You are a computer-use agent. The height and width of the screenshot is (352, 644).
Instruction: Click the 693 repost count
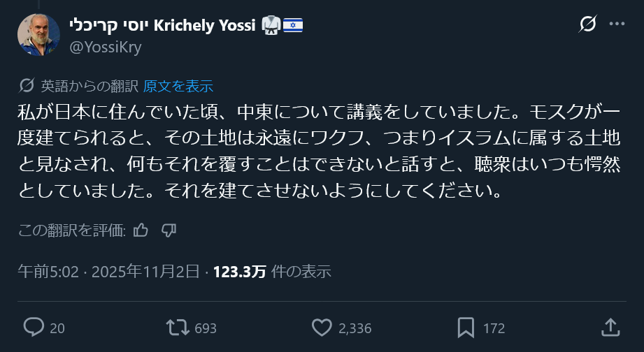coord(206,328)
